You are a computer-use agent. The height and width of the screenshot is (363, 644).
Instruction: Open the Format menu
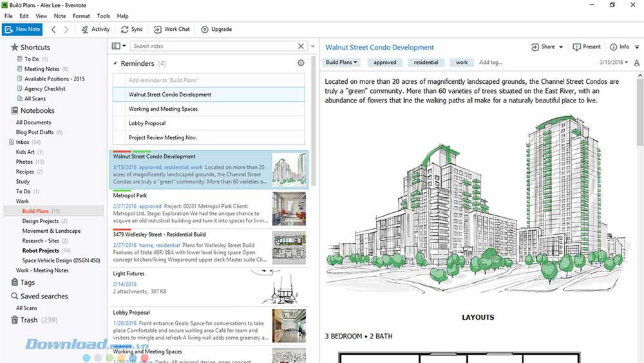tap(81, 16)
